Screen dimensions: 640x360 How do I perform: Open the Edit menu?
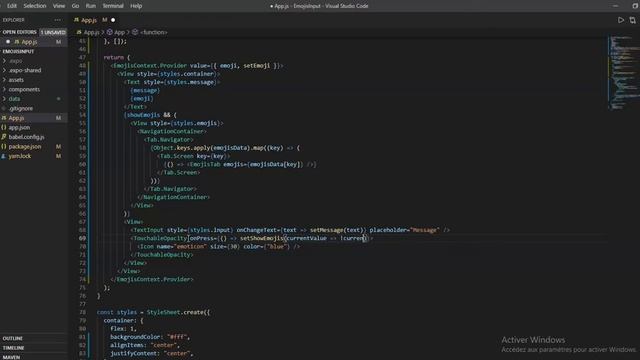(12, 6)
